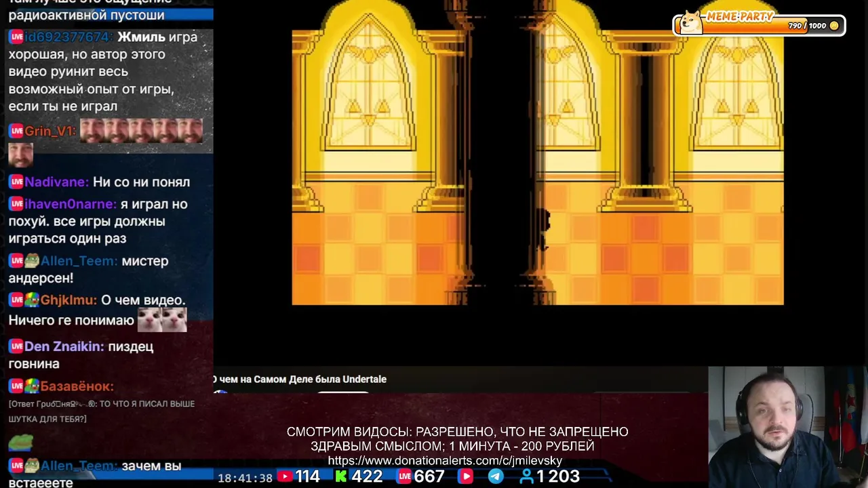Click the frog badge next to Ghjklmu
Image resolution: width=868 pixels, height=488 pixels.
pos(32,300)
